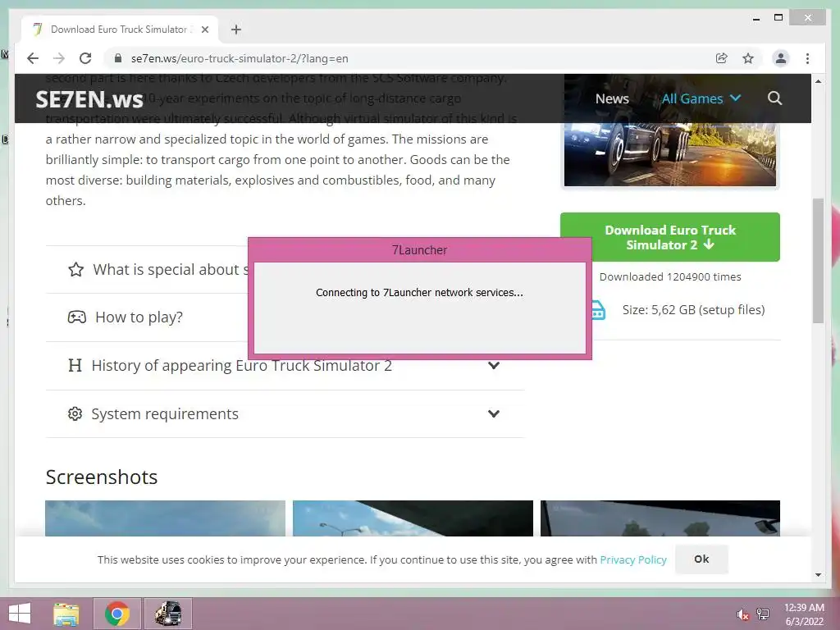Click the H icon beside History heading

pos(75,365)
